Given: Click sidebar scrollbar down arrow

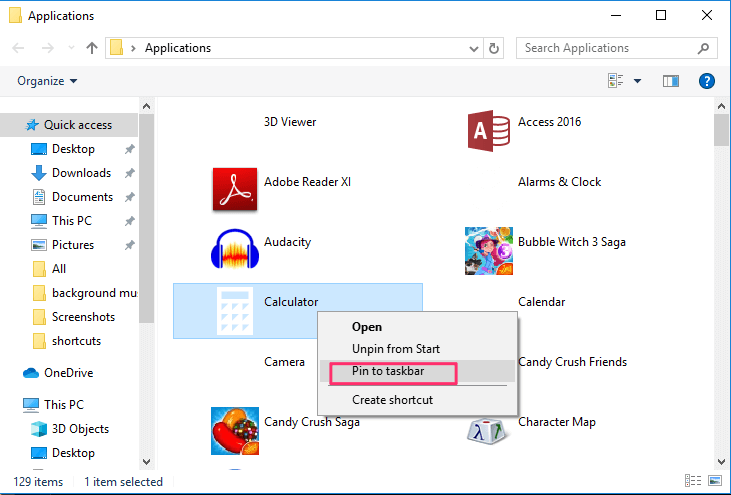Looking at the screenshot, I should [146, 462].
